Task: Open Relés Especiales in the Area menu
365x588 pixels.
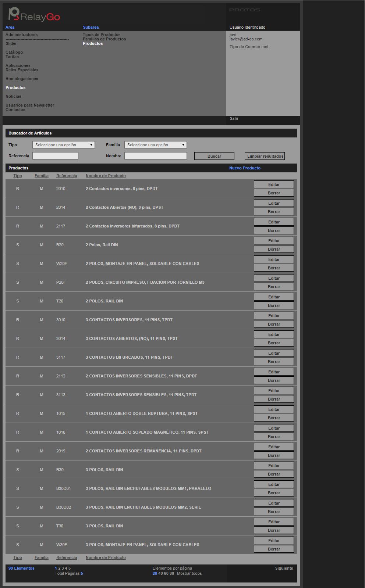Action: click(22, 70)
